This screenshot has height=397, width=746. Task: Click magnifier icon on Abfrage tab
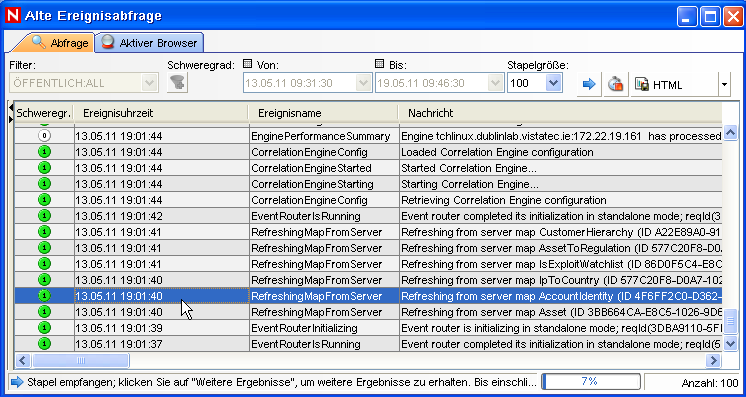[x=39, y=42]
